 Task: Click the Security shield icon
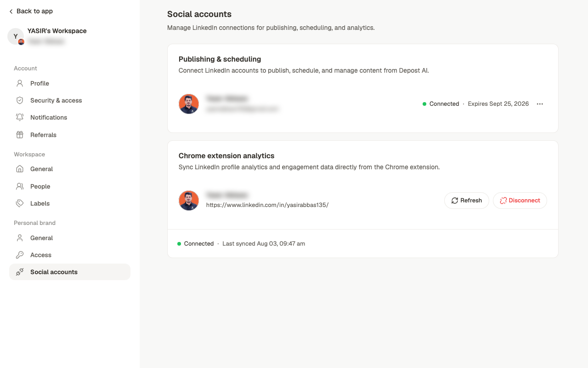(x=20, y=100)
